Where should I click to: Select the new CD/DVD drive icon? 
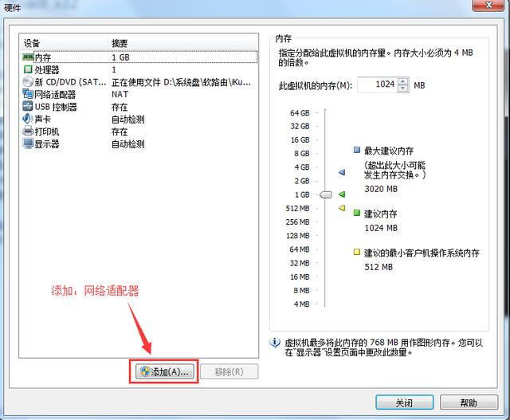click(28, 82)
